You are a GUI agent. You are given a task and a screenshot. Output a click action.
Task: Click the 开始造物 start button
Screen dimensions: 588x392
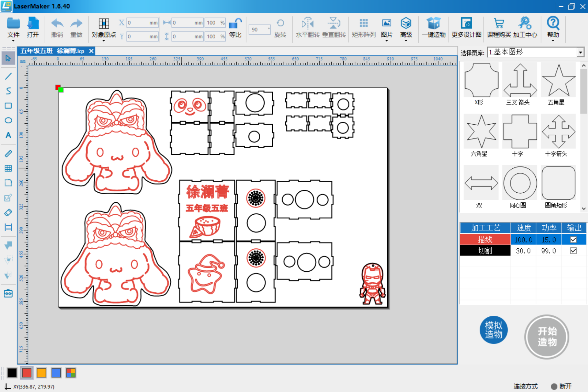point(547,337)
